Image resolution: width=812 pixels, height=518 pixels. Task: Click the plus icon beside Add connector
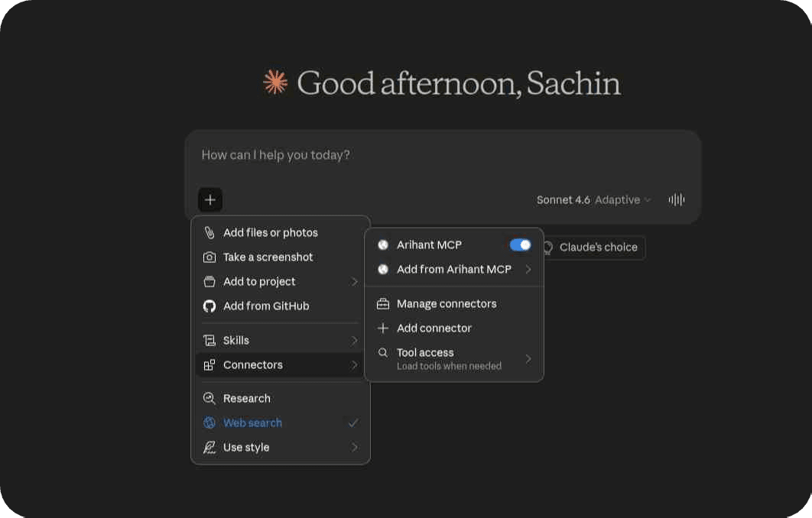point(383,328)
